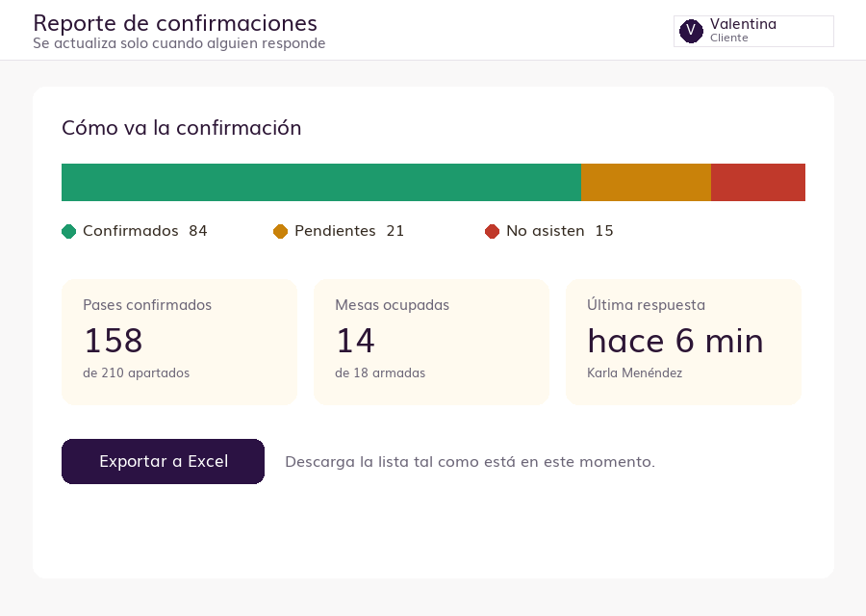Click 'Descarga la lista tal como está' note
Viewport: 866px width, 616px height.
click(470, 462)
